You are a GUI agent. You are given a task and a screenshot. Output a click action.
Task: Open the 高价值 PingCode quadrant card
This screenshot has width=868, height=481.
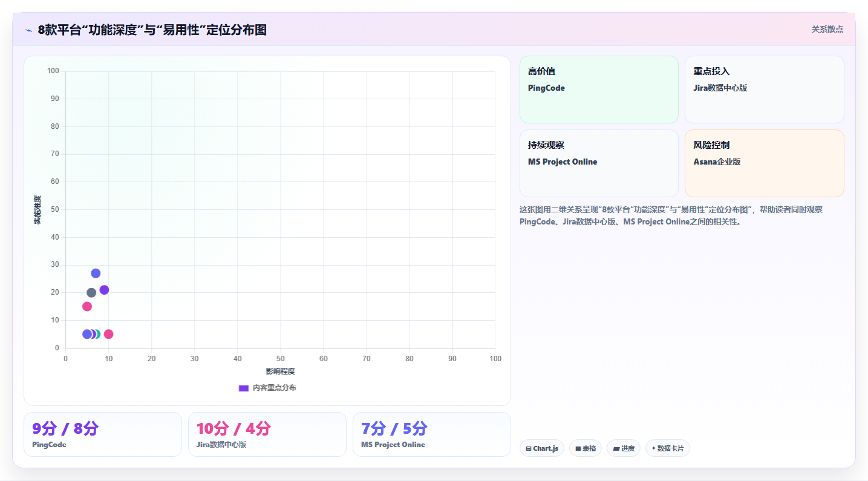tap(599, 90)
